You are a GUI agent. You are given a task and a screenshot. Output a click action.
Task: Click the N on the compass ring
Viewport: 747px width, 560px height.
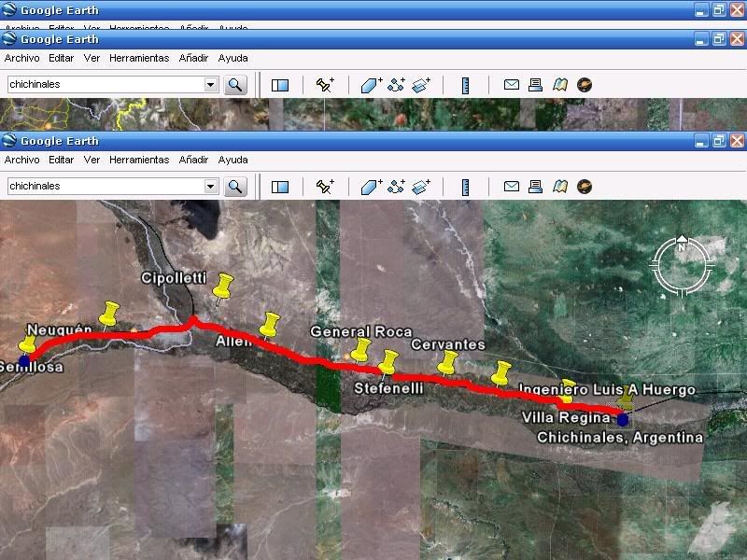[x=682, y=247]
